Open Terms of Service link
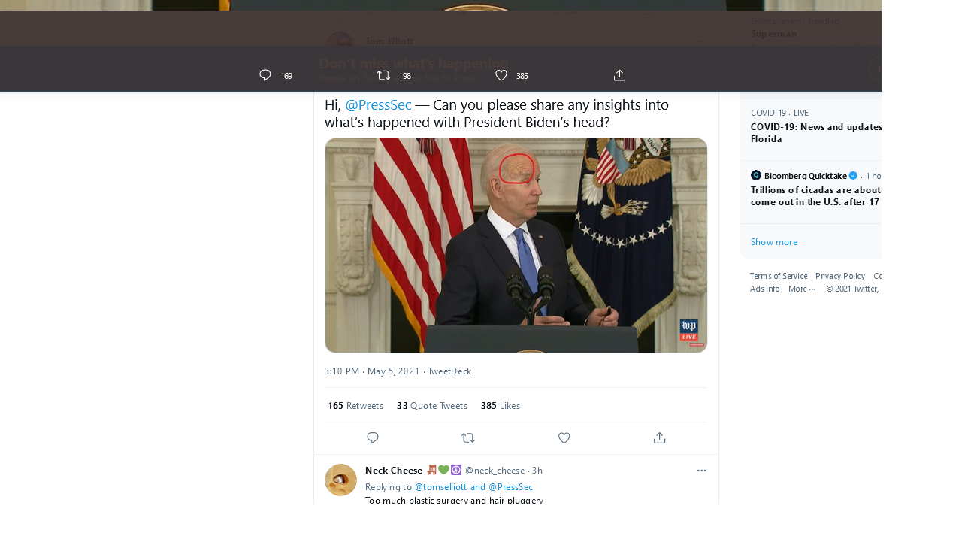Viewport: 980px width, 560px height. pyautogui.click(x=779, y=277)
